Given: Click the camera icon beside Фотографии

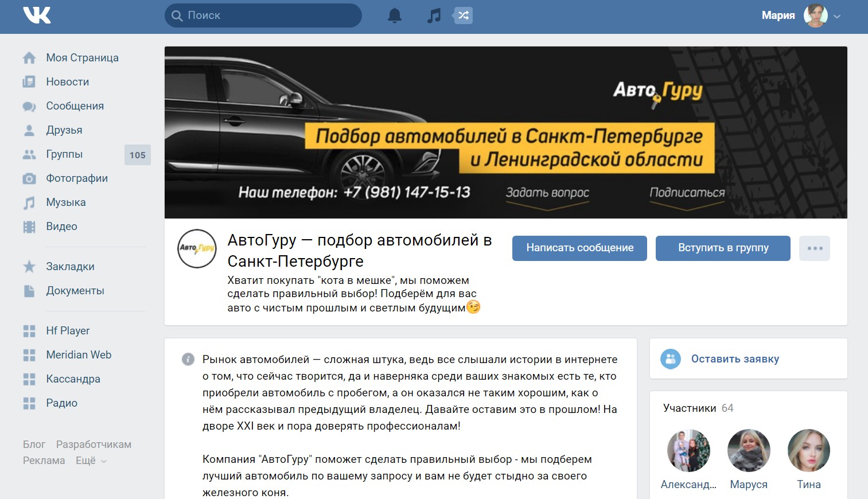Looking at the screenshot, I should tap(29, 178).
